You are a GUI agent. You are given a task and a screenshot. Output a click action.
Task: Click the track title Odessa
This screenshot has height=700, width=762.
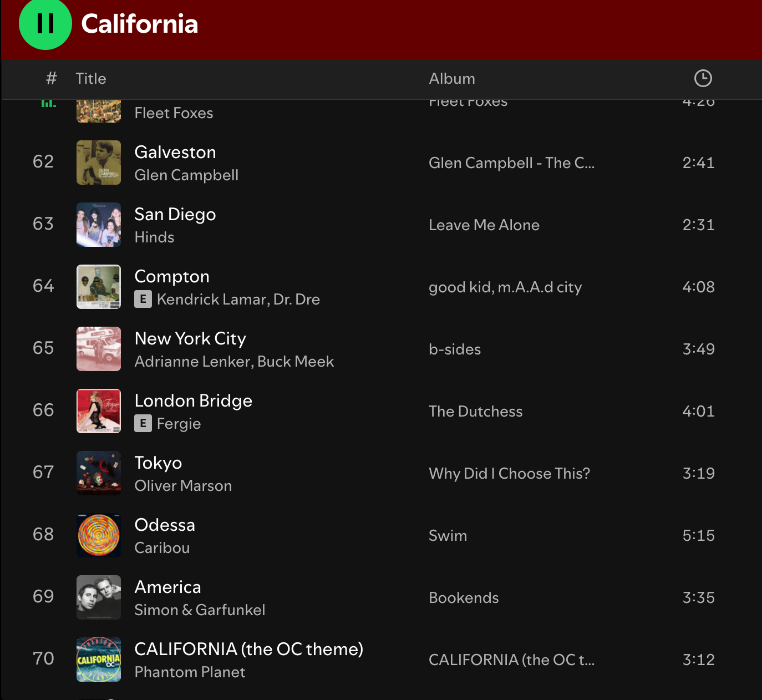165,525
